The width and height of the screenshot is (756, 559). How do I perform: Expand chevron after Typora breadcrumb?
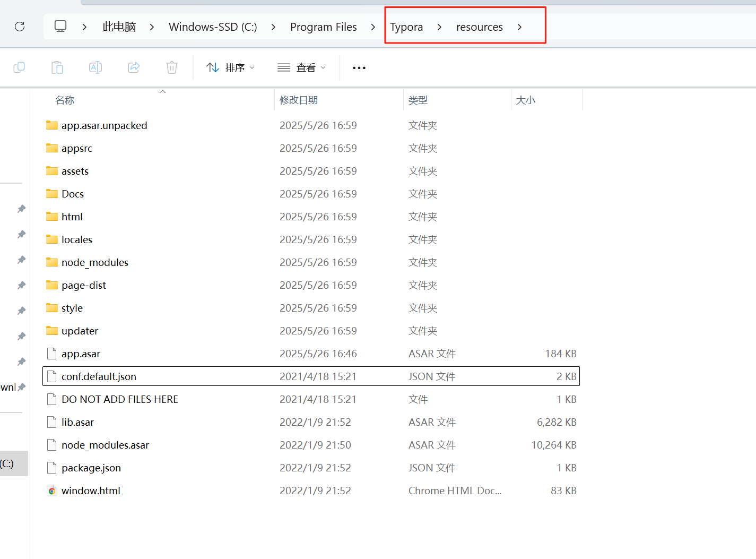pos(439,27)
